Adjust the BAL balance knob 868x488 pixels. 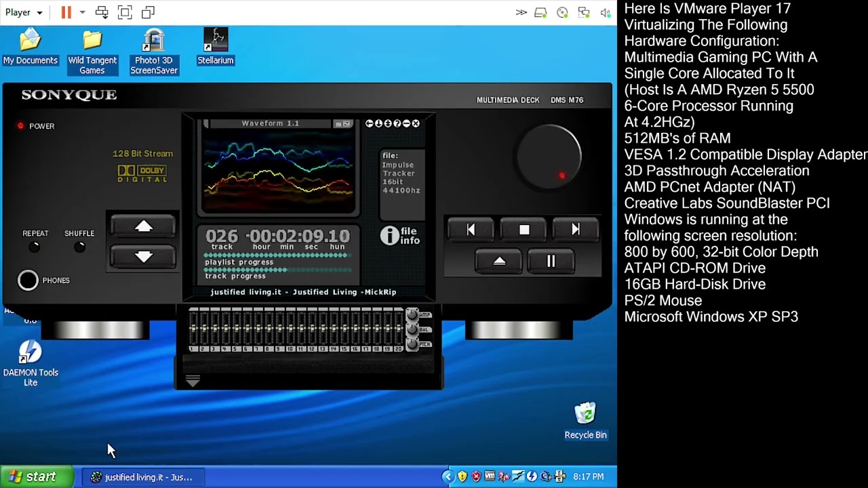click(412, 330)
